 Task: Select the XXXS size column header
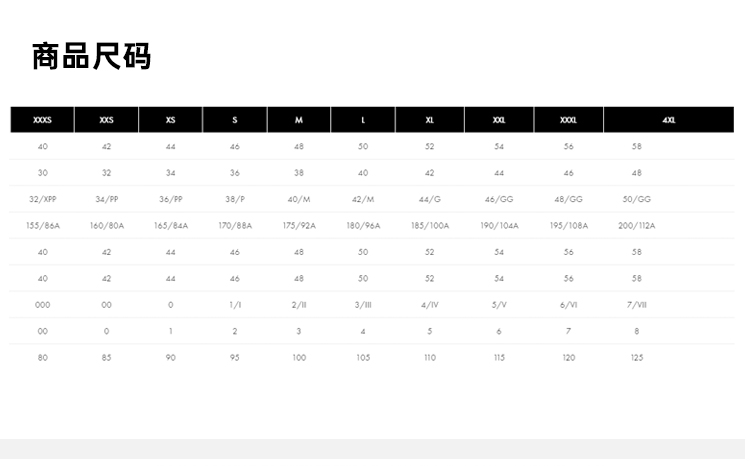(x=42, y=120)
